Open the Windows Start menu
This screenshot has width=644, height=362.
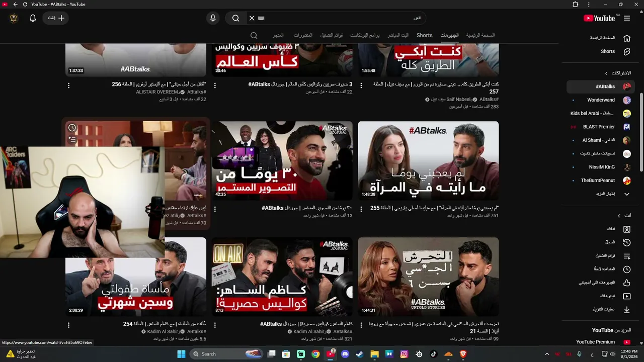pos(181,354)
